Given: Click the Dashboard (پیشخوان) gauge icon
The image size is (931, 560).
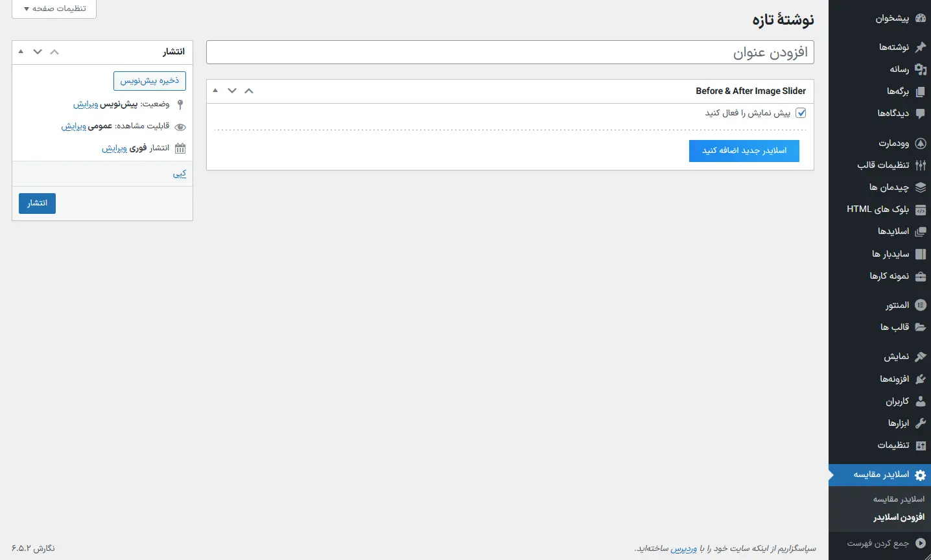Looking at the screenshot, I should pyautogui.click(x=920, y=18).
